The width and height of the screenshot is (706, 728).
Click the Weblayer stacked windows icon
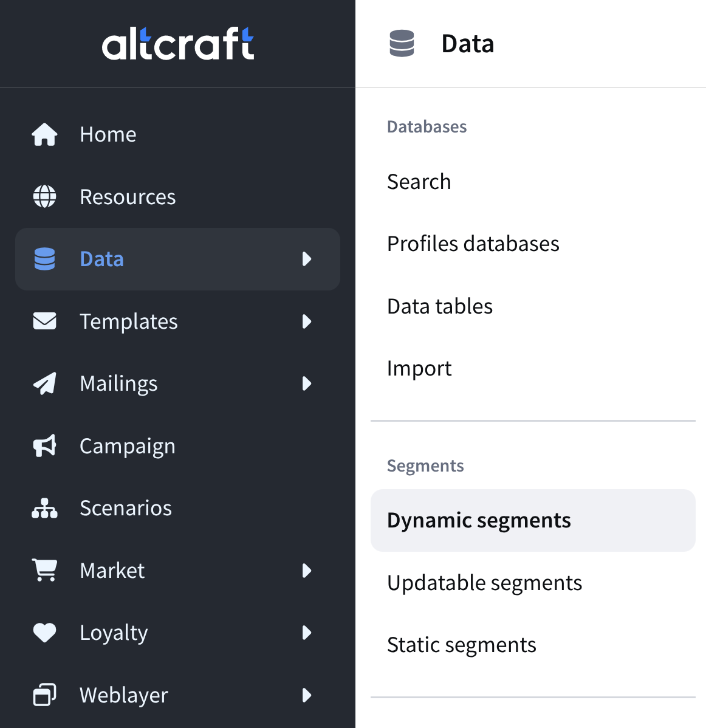click(x=44, y=695)
